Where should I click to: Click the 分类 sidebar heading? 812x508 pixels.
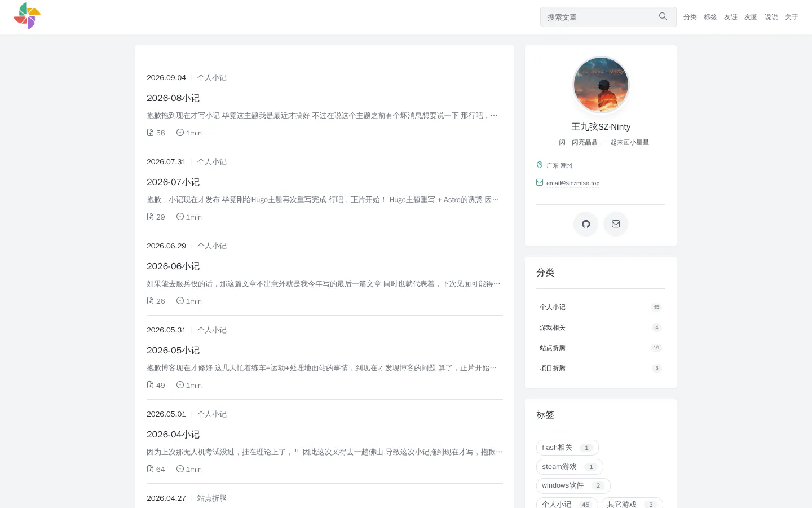[545, 273]
